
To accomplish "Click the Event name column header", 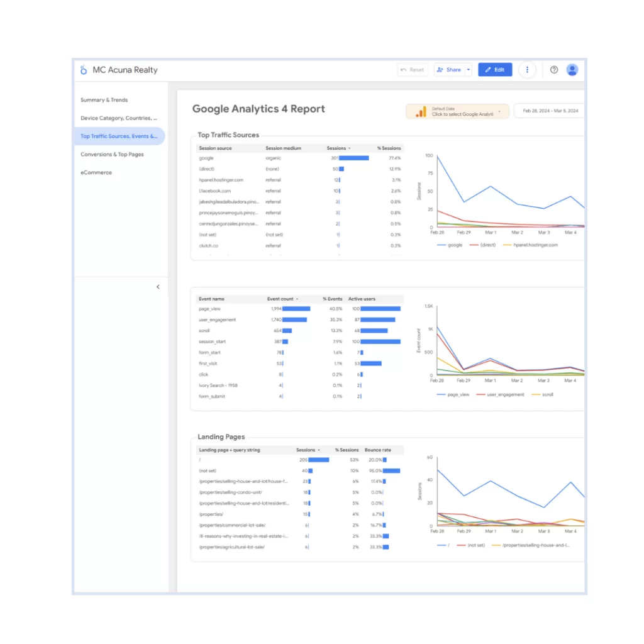I will coord(211,299).
